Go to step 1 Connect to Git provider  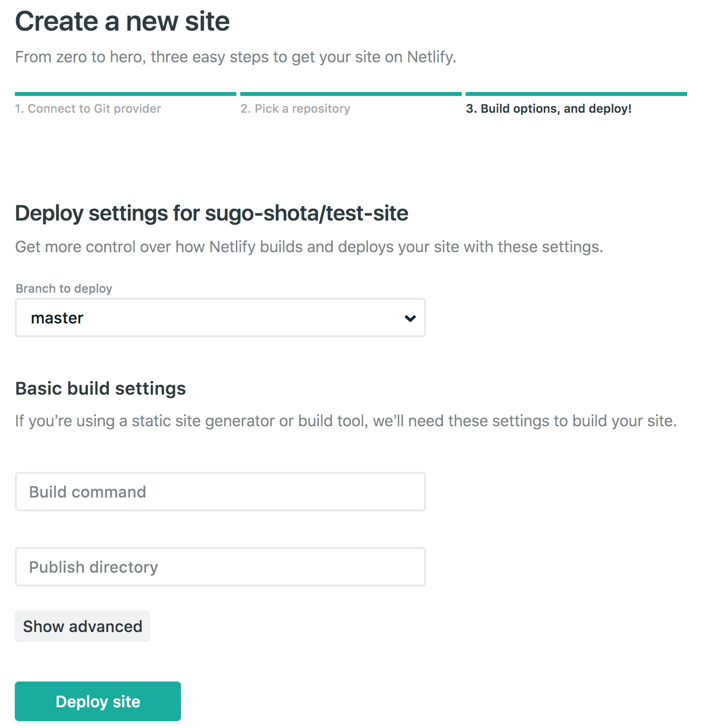coord(88,109)
